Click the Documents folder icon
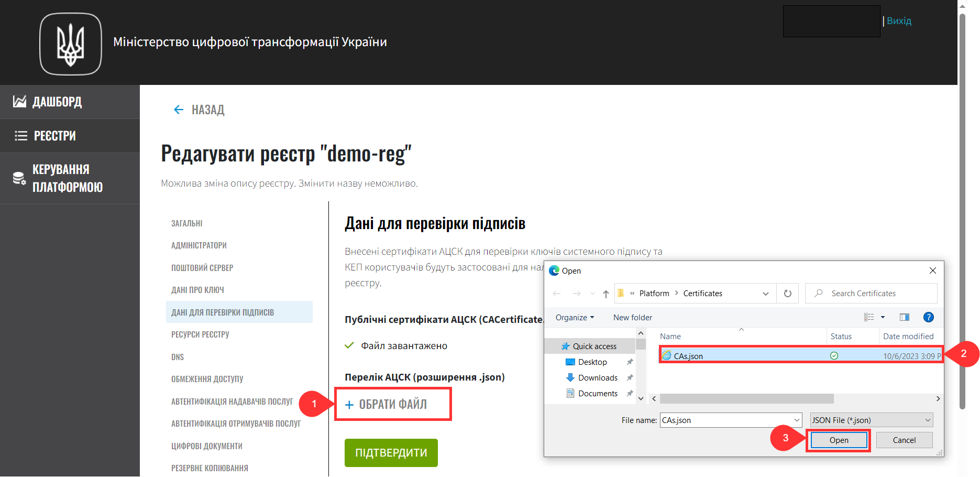This screenshot has height=477, width=980. [571, 394]
